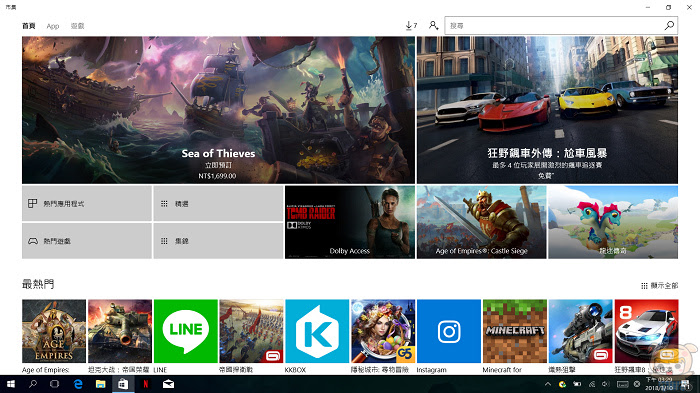The image size is (700, 393).
Task: Launch Microsoft Edge from taskbar
Action: pyautogui.click(x=78, y=384)
